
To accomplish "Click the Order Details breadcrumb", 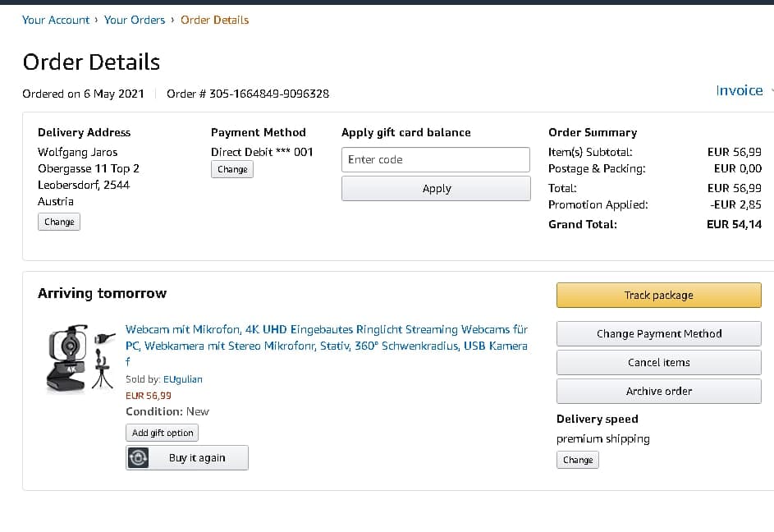I will [x=214, y=20].
